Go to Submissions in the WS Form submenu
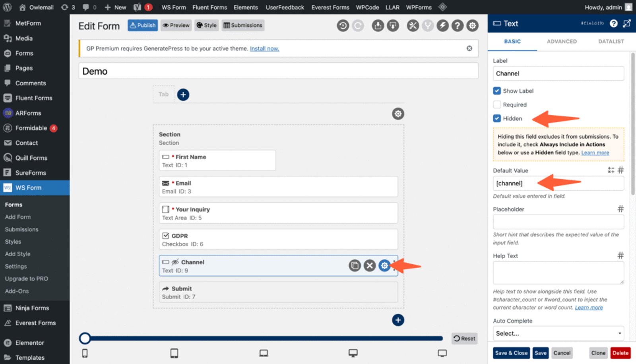 coord(21,229)
